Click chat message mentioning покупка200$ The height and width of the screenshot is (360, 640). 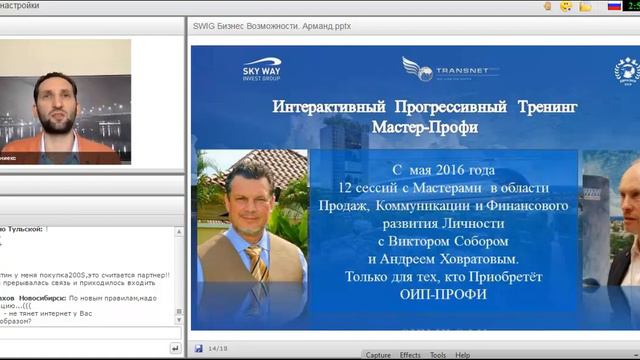click(85, 279)
